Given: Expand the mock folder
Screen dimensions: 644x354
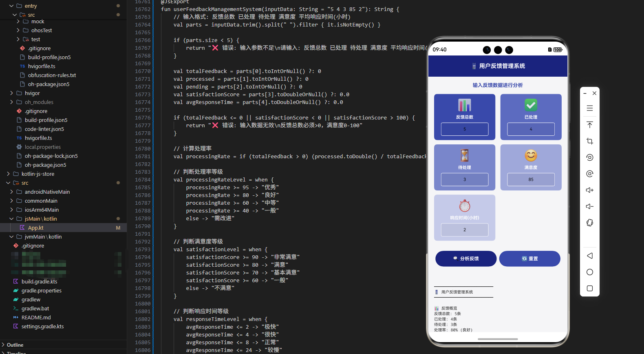Looking at the screenshot, I should pyautogui.click(x=18, y=21).
